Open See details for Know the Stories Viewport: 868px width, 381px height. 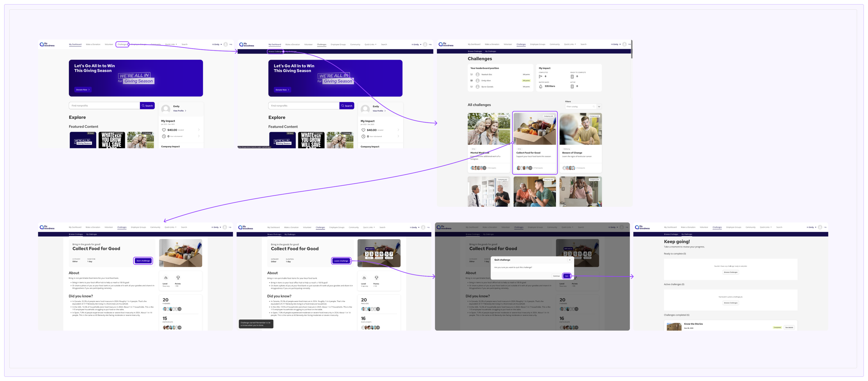tap(789, 327)
